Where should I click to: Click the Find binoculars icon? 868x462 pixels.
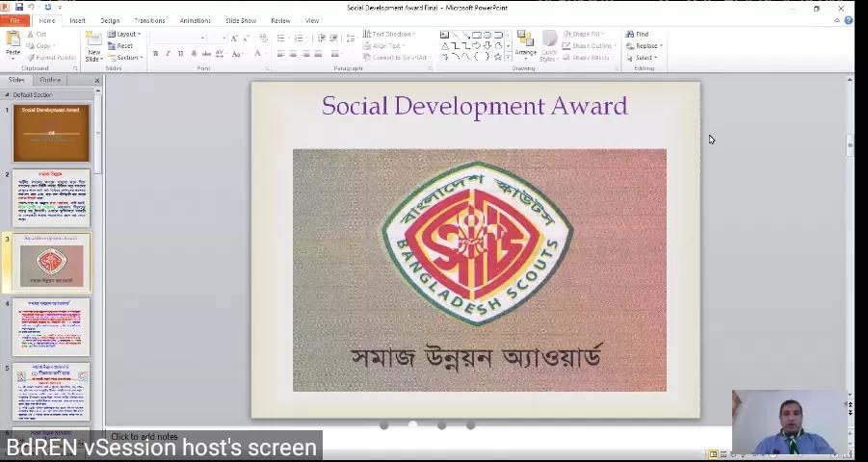click(630, 34)
